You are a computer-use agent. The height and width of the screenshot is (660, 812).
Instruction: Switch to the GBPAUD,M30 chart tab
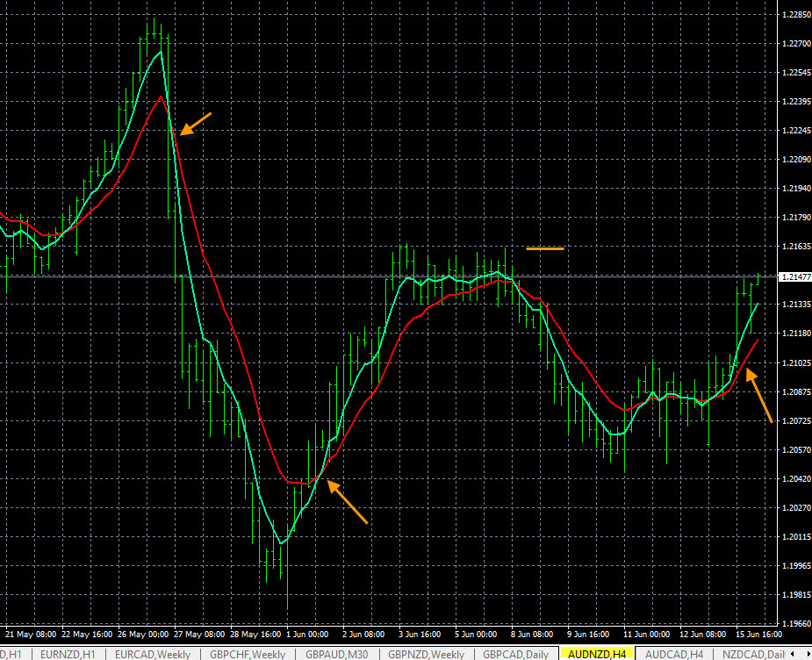coord(336,654)
